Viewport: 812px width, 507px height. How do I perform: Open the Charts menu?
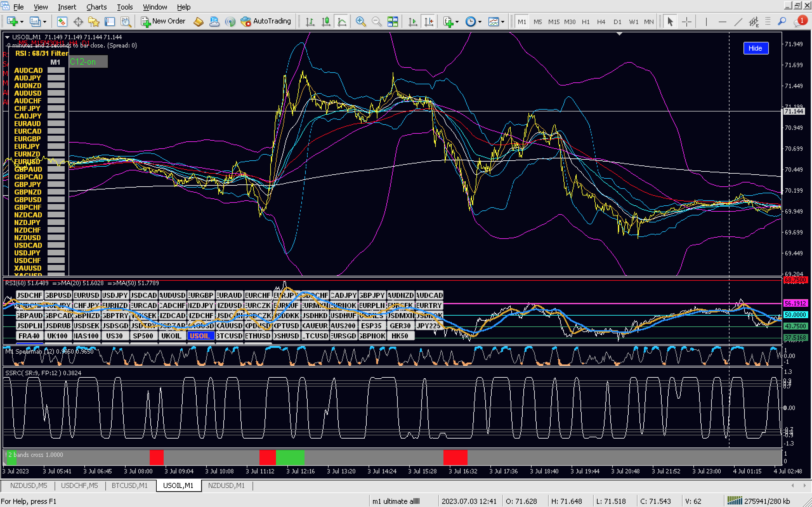tap(96, 7)
